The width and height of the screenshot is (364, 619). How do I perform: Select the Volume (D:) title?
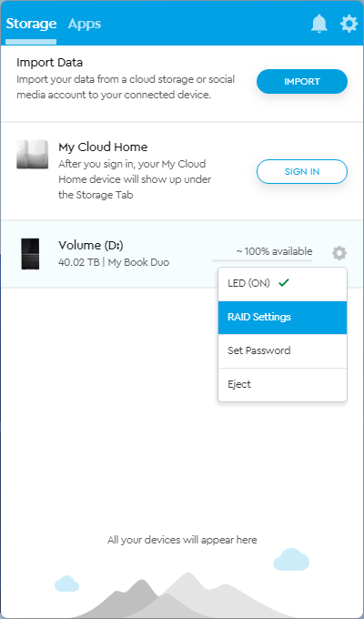[91, 246]
